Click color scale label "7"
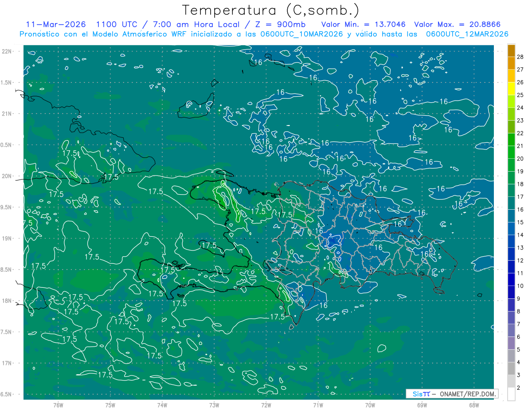Viewport: 532px width, 411px height. (519, 324)
